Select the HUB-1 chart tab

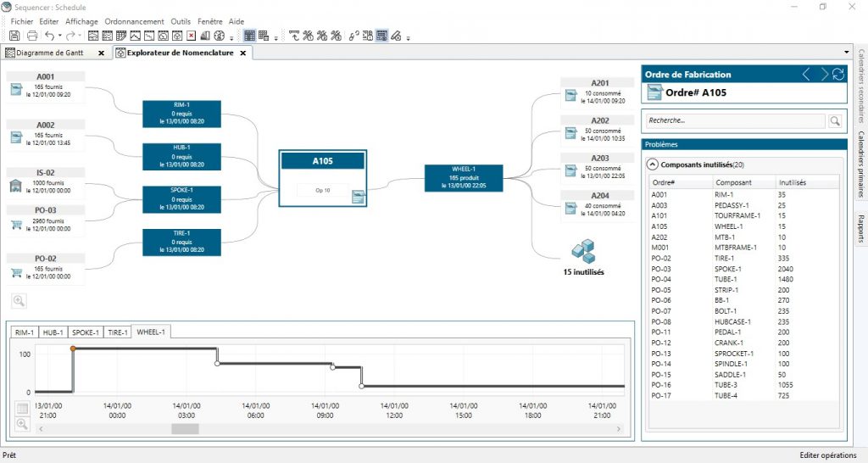tap(53, 332)
